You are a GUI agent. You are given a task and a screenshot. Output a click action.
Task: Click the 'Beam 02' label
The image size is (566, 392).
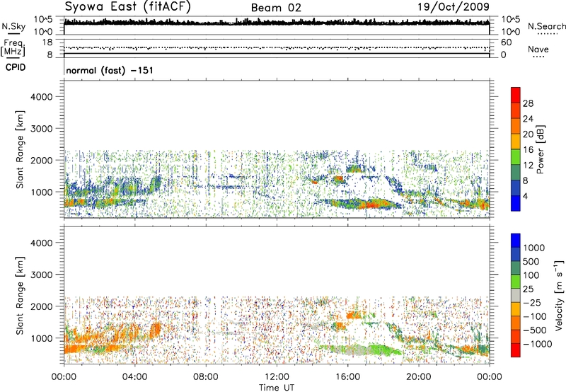pos(276,8)
